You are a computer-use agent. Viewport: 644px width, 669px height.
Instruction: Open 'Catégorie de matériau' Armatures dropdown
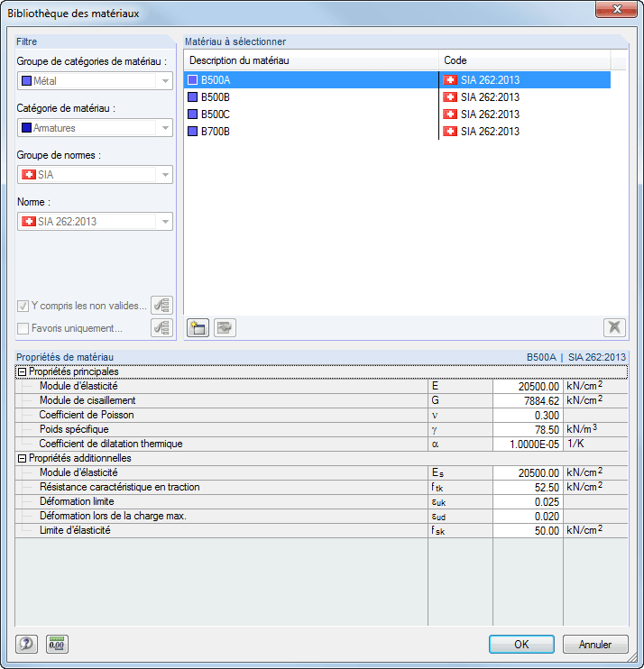pos(95,127)
